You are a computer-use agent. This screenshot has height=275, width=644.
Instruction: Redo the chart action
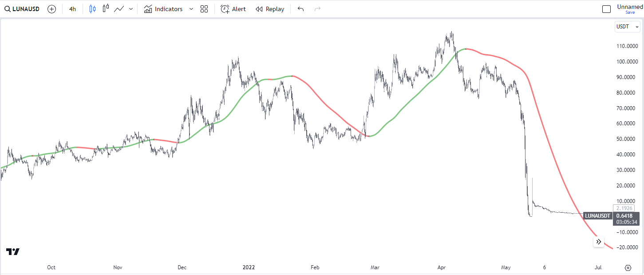(x=317, y=9)
